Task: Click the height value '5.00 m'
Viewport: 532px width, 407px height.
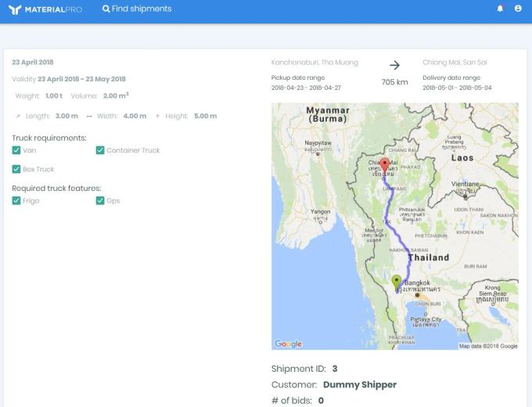Action: 205,116
